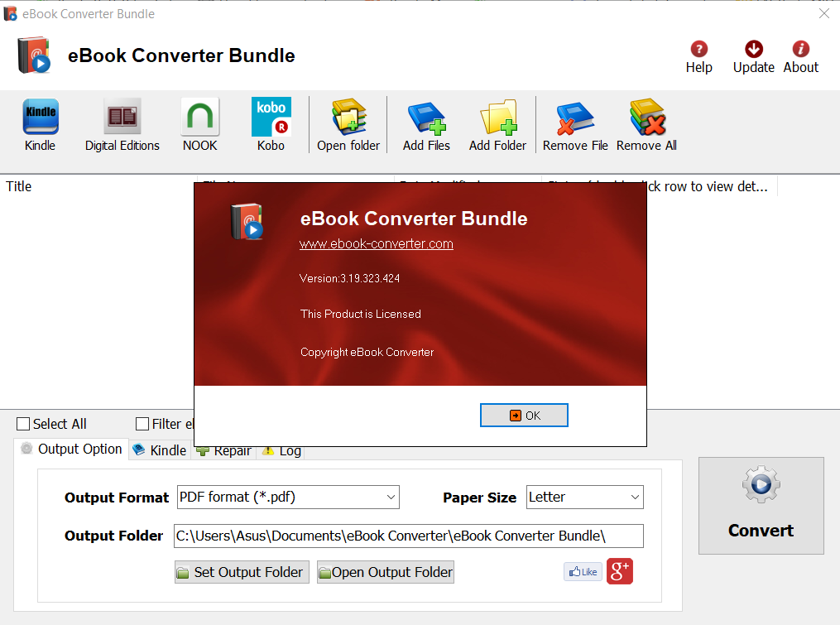840x625 pixels.
Task: Switch to the Output Option tab
Action: tap(71, 450)
